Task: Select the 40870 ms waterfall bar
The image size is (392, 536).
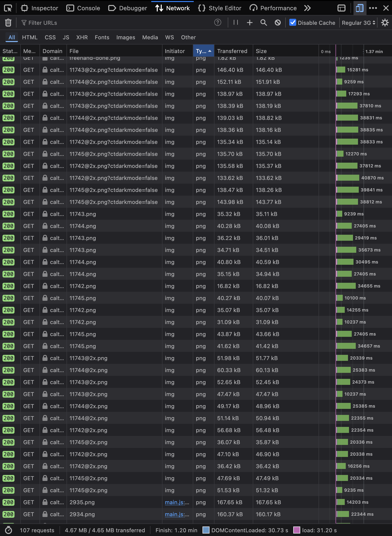Action: (x=348, y=178)
